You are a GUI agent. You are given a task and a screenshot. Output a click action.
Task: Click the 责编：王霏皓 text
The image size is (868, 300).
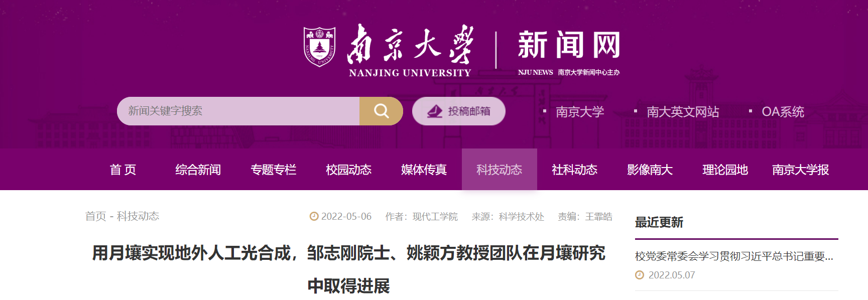pos(585,216)
